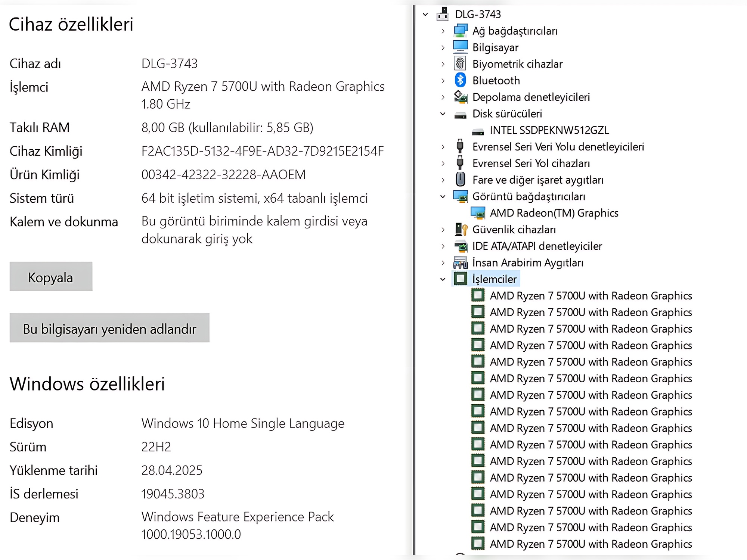Screen dimensions: 747x560
Task: Select the INTEL SSDPEKNW512GZL tree item
Action: 549,130
